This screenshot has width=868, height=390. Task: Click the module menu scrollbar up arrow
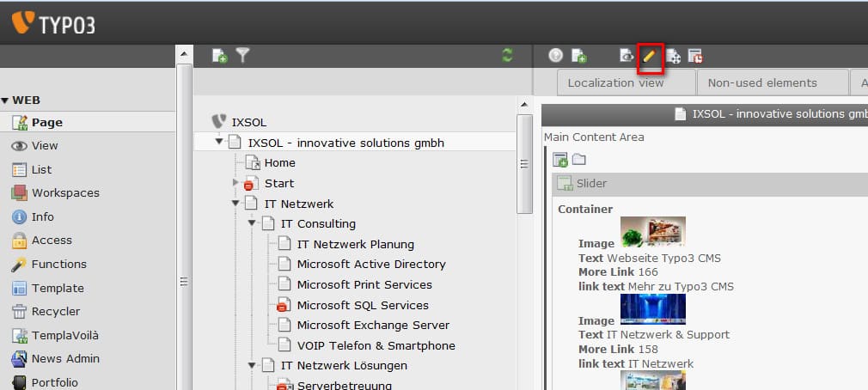coord(184,54)
